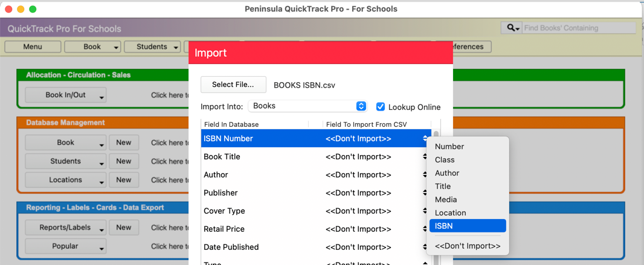Open the Menu toolbar button

click(x=33, y=46)
